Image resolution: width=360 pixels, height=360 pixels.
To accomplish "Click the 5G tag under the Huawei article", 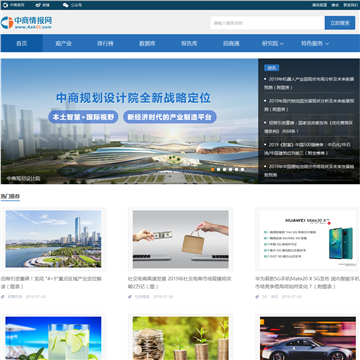I will tap(265, 297).
